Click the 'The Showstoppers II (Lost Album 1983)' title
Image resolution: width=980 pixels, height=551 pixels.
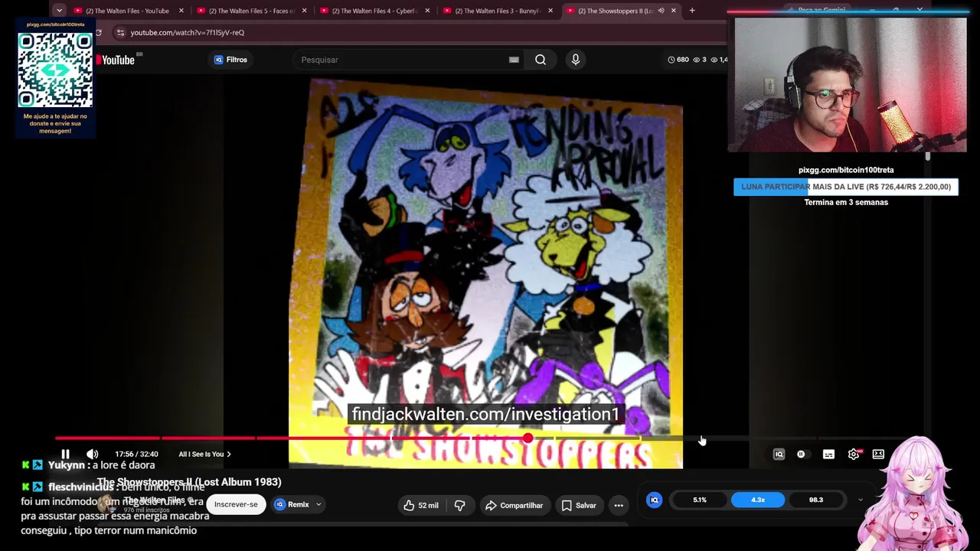pos(189,482)
